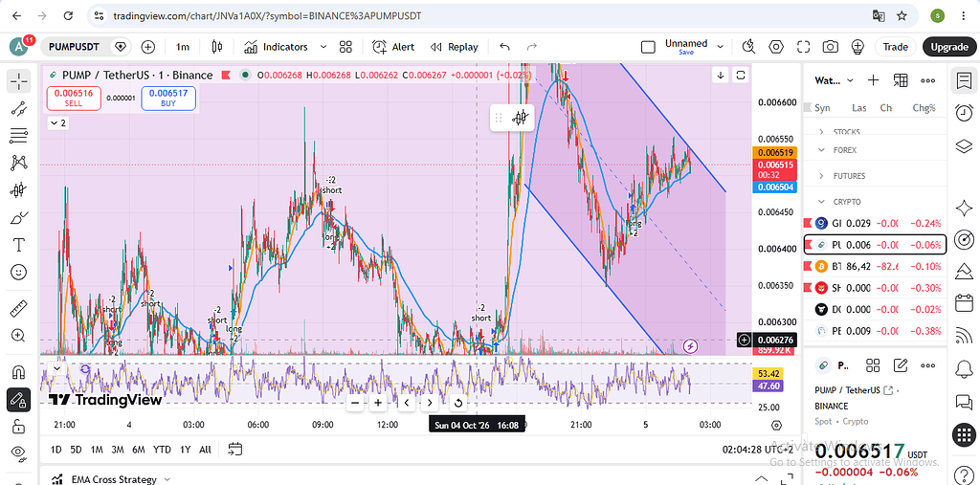The width and height of the screenshot is (980, 485).
Task: Toggle stay in drawing mode
Action: pyautogui.click(x=19, y=399)
